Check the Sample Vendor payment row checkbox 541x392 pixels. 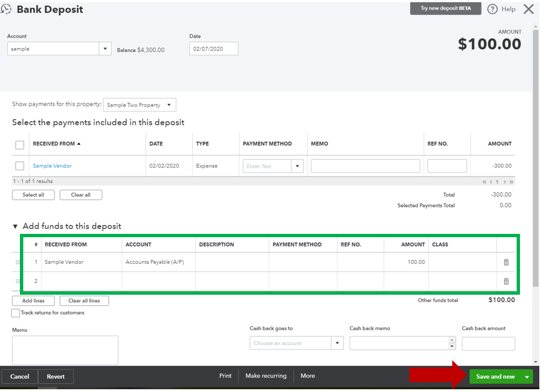point(20,166)
